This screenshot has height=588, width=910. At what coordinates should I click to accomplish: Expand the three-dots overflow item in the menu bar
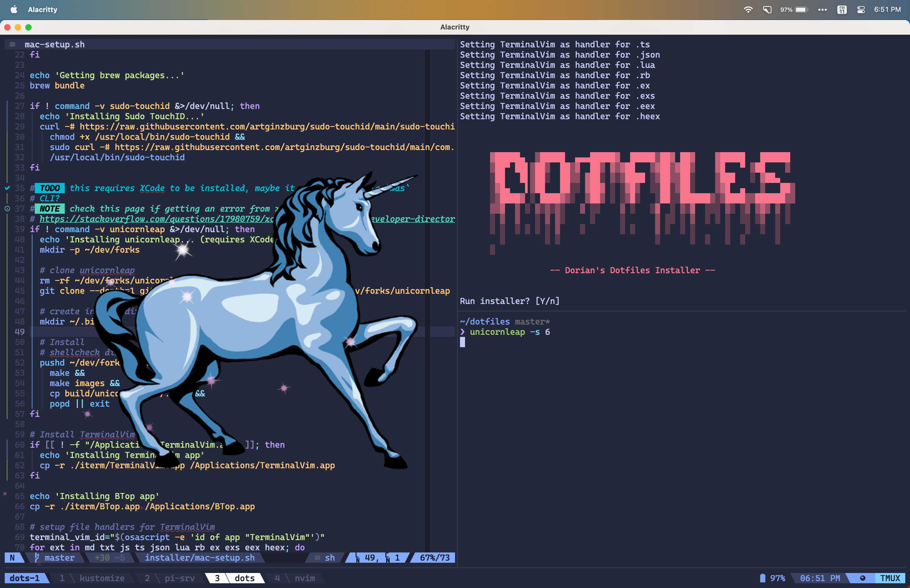pos(823,9)
